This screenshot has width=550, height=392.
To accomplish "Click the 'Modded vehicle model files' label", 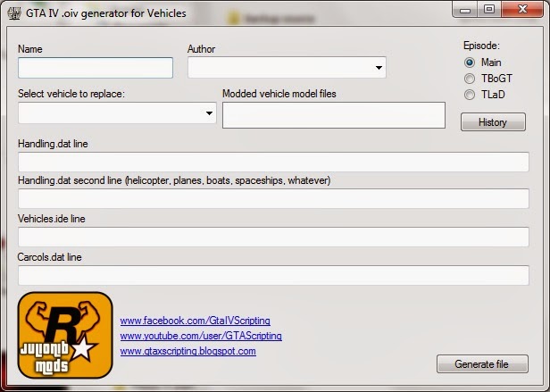I will point(279,94).
